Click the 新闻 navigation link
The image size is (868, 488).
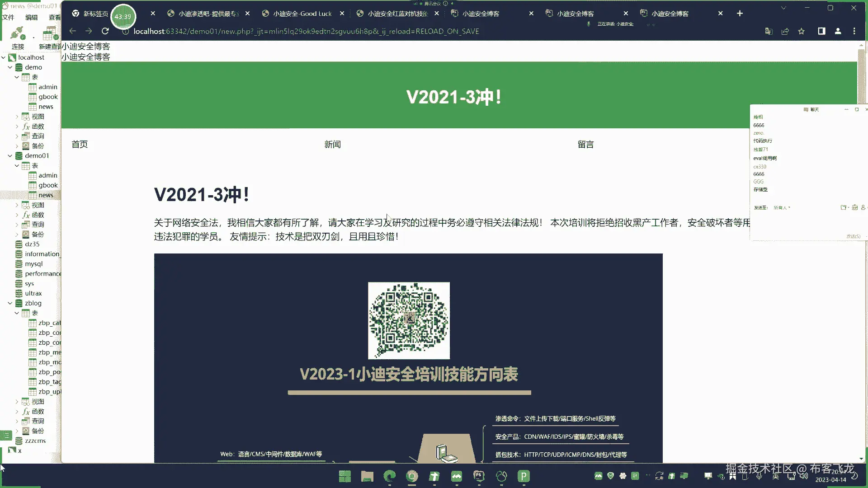[x=332, y=145]
